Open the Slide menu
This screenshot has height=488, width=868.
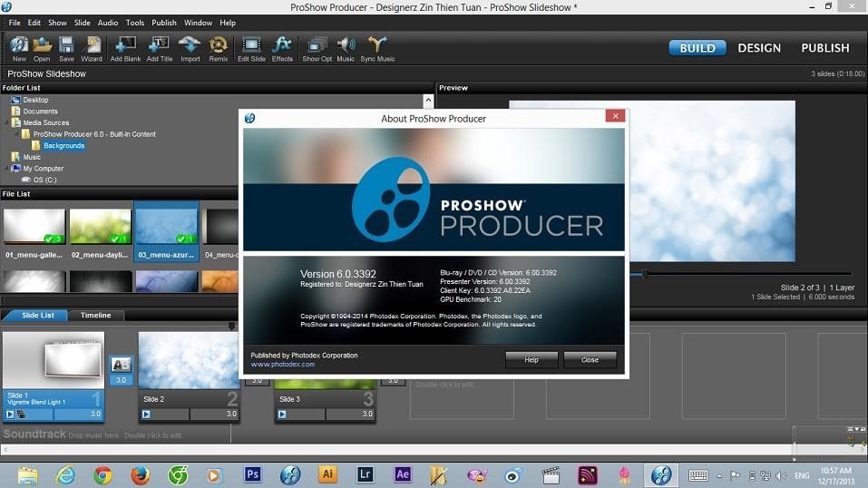tap(82, 23)
